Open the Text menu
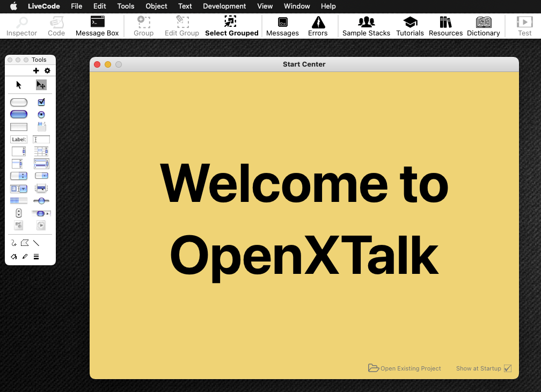Viewport: 541px width, 392px height. (x=185, y=6)
